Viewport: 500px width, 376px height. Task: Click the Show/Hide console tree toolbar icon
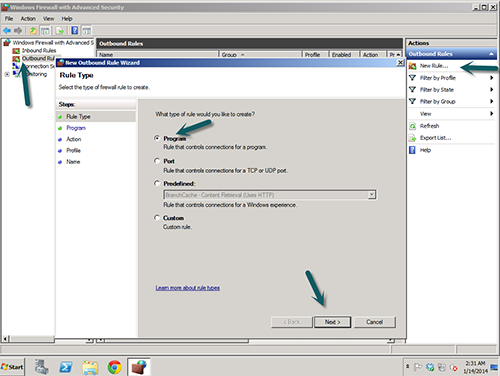45,31
